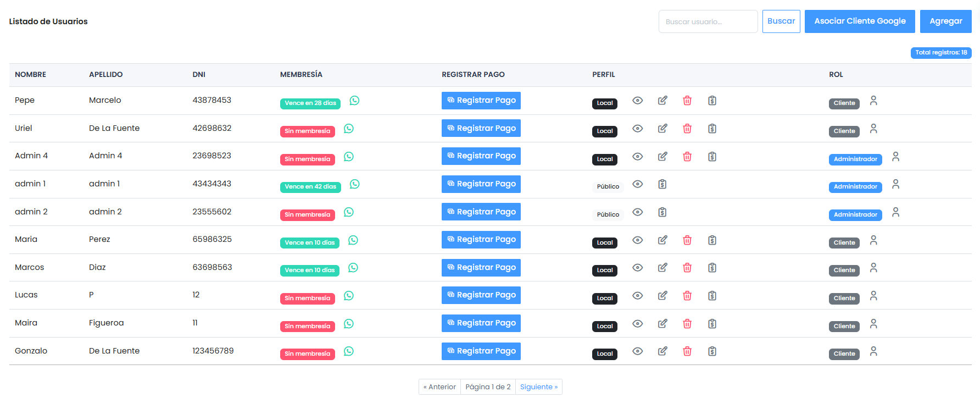This screenshot has width=980, height=403.
Task: Click the Buscar button
Action: pos(781,21)
